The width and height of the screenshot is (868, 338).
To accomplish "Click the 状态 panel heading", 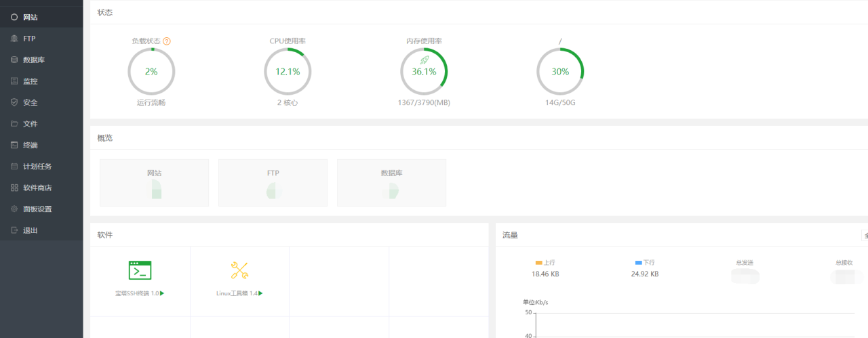I will click(105, 12).
